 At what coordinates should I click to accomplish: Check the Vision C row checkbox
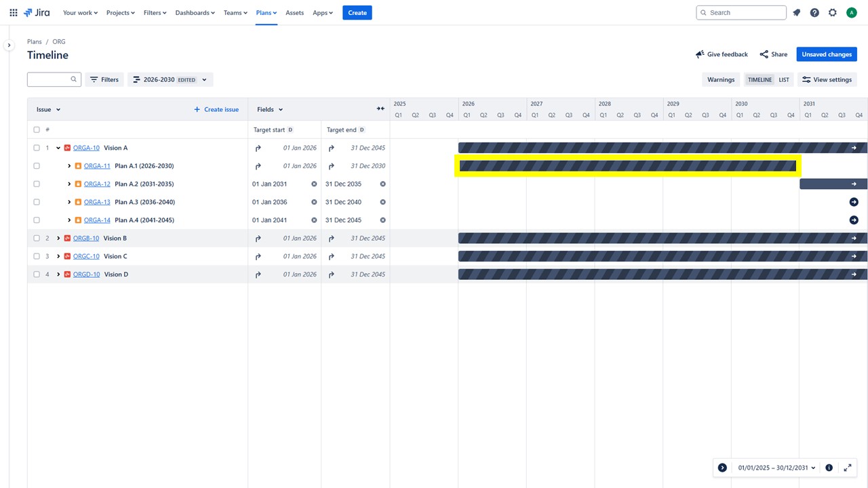pos(37,256)
